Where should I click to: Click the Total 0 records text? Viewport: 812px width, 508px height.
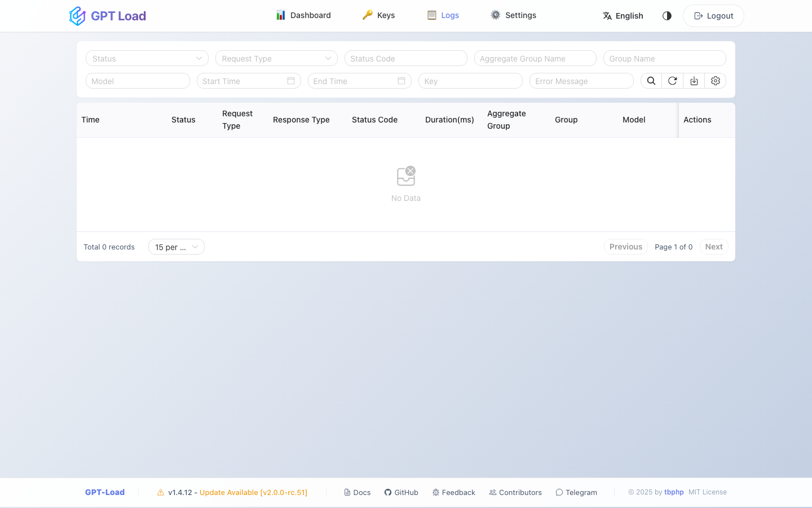pos(109,247)
